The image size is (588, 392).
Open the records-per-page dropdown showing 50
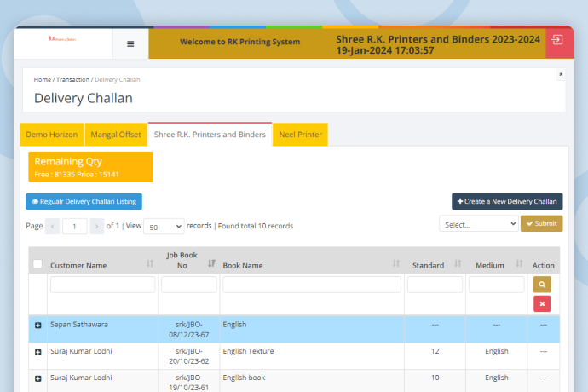164,226
